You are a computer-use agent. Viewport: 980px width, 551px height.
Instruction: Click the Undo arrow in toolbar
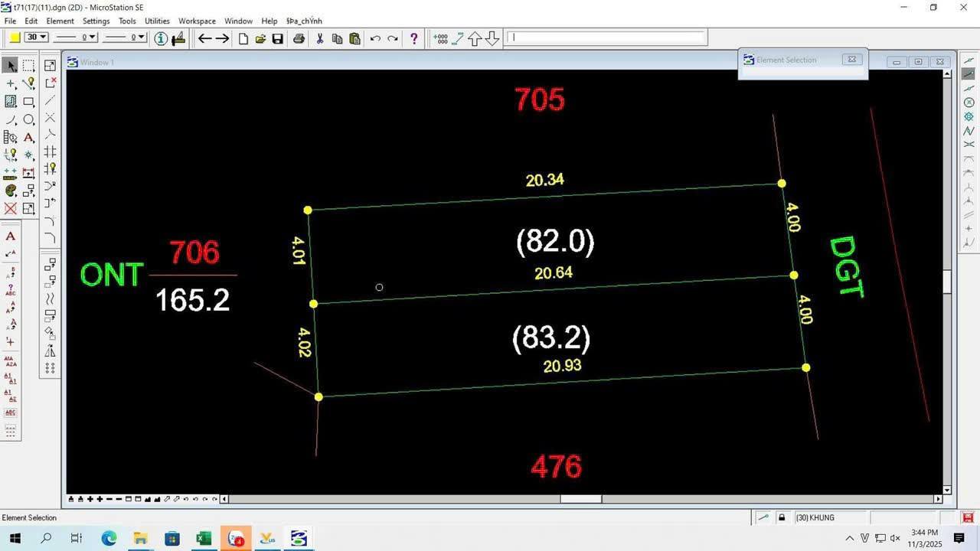pos(375,38)
